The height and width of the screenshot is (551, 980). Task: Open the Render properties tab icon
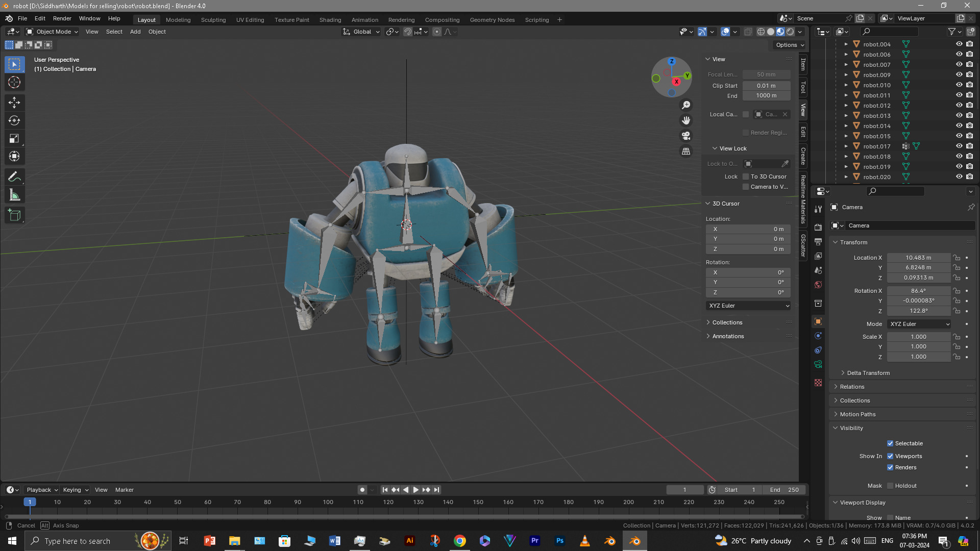point(818,227)
